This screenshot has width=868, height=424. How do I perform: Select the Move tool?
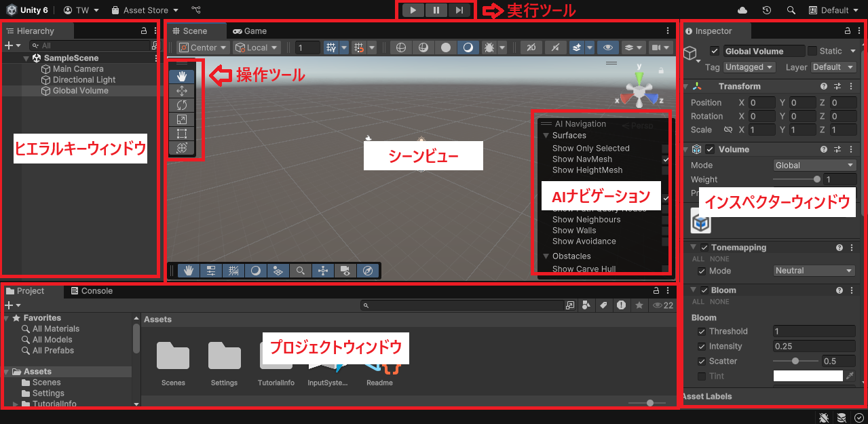(x=181, y=90)
